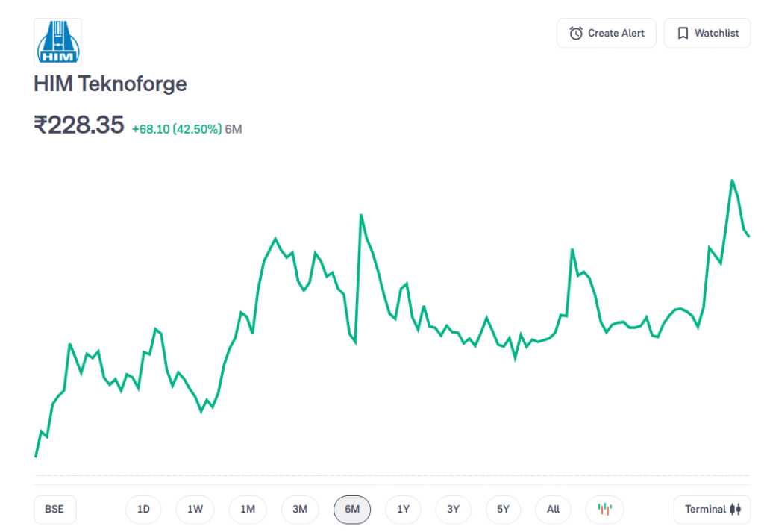Re-select the active 6M timeframe
This screenshot has height=532, width=764.
pos(351,510)
